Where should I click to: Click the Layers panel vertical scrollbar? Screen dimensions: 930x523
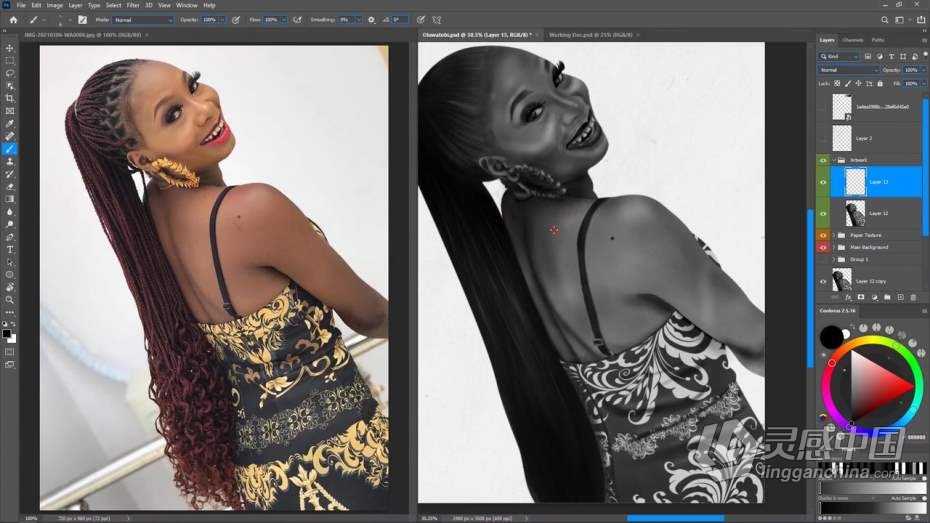click(x=925, y=166)
